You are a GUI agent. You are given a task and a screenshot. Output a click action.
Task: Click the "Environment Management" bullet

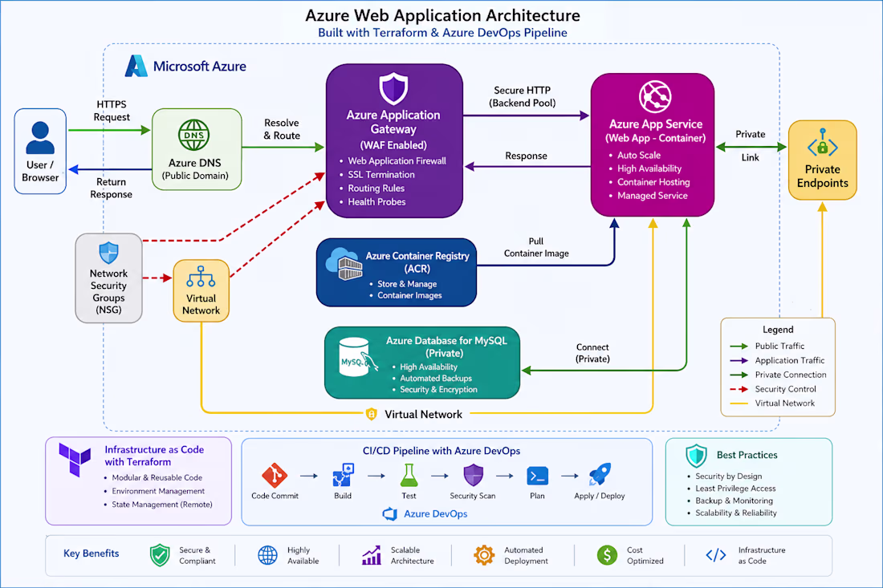click(158, 491)
